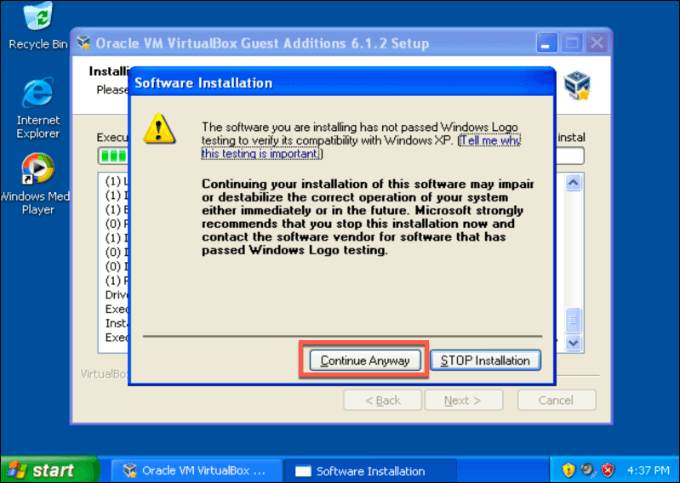Select Windows Media Player desktop icon

[x=36, y=184]
